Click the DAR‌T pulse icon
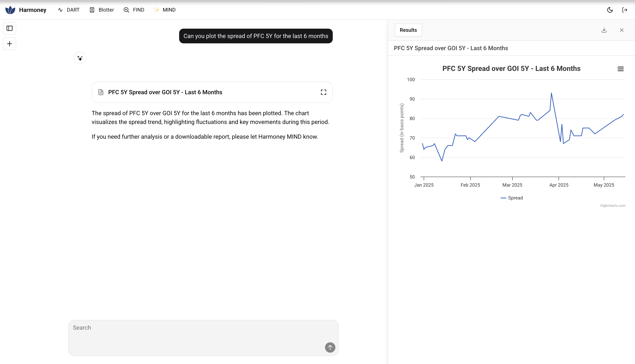The image size is (635, 364). (60, 10)
